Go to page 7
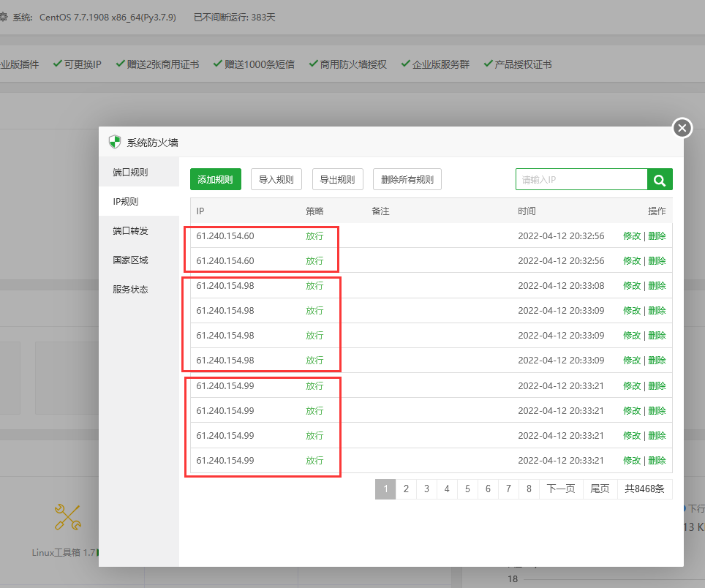 click(508, 489)
